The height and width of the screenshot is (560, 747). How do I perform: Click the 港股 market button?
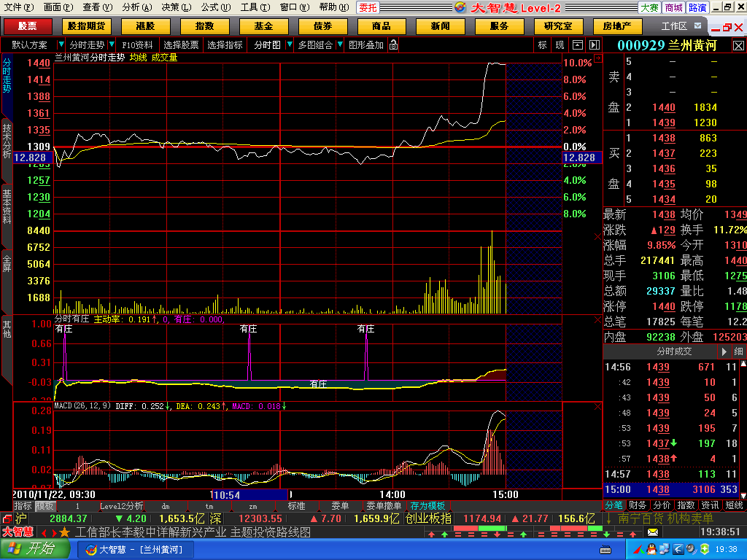[x=145, y=26]
